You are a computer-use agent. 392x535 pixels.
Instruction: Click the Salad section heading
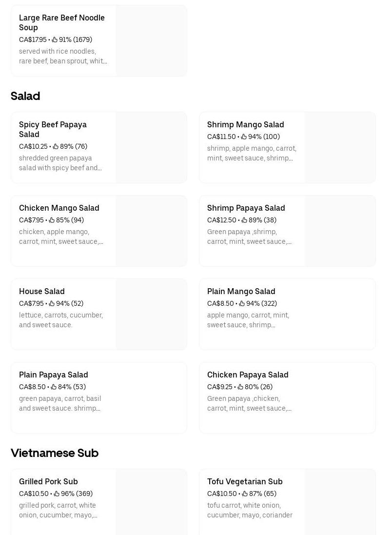(25, 96)
